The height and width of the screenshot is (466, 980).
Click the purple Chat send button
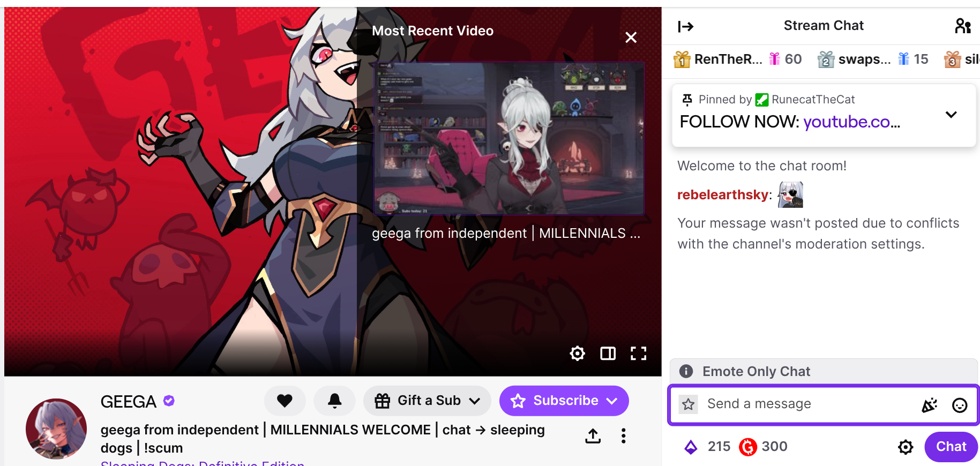(x=951, y=447)
